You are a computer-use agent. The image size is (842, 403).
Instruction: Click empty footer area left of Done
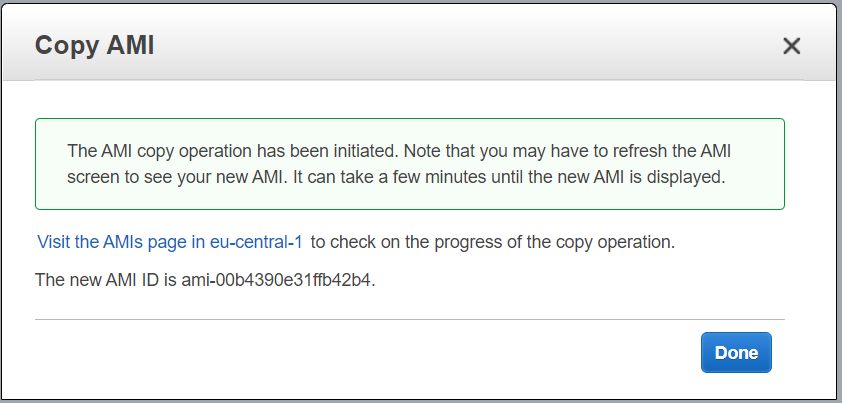pos(350,353)
